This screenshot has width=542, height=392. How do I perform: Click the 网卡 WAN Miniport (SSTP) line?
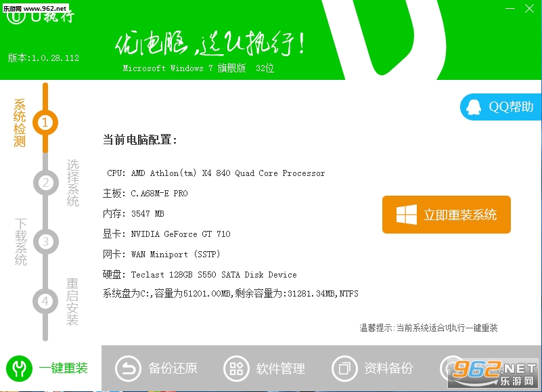pos(162,255)
